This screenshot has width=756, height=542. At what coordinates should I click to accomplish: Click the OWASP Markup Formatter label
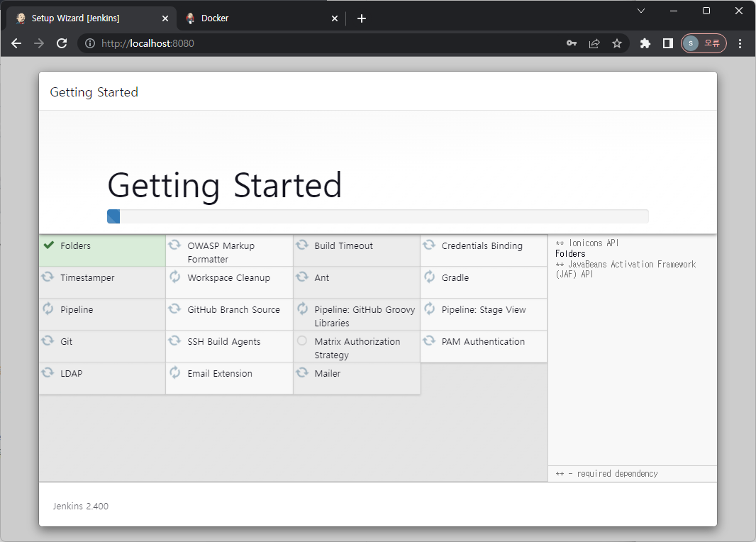[221, 253]
